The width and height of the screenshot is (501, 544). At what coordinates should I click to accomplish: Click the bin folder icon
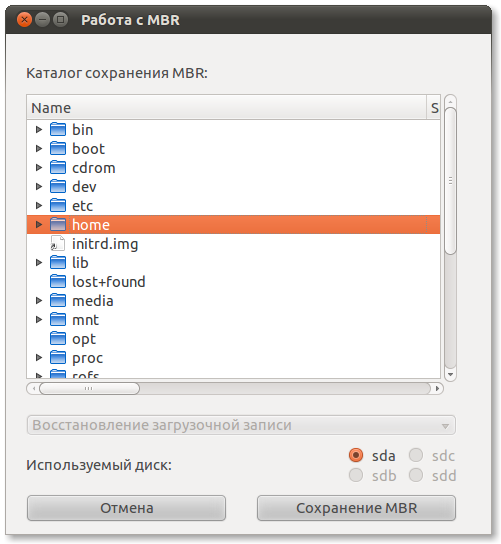(x=58, y=129)
